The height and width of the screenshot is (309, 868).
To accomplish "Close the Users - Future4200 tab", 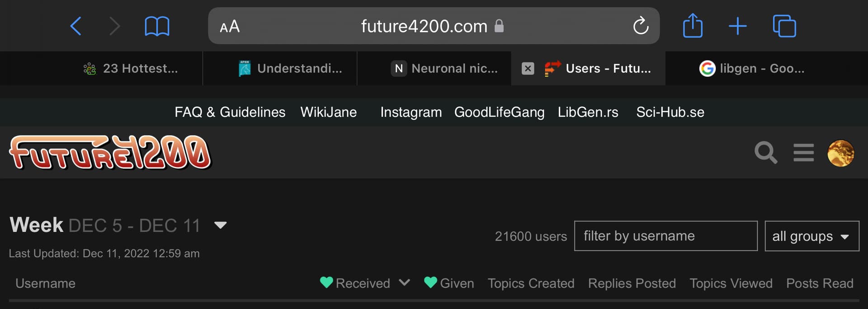I will tap(528, 69).
